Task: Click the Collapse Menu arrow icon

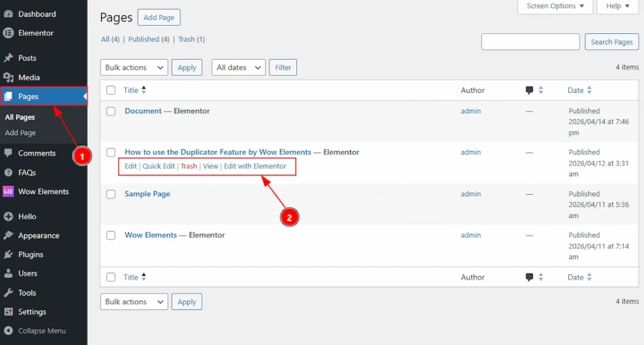Action: coord(8,331)
